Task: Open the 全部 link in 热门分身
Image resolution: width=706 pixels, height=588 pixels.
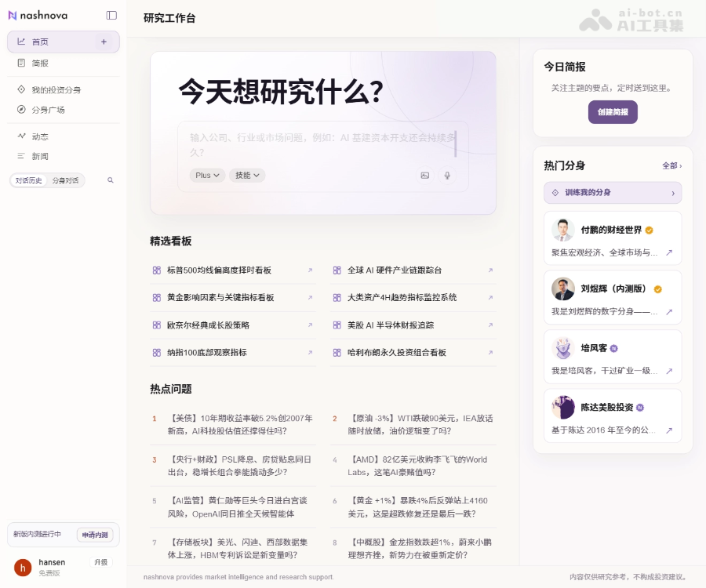Action: (x=671, y=166)
